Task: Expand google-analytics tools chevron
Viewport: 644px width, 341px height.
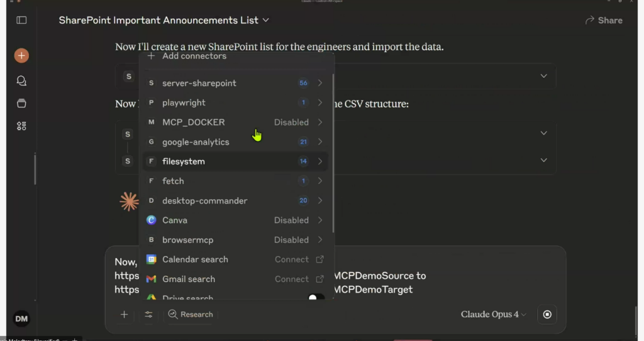Action: coord(320,141)
